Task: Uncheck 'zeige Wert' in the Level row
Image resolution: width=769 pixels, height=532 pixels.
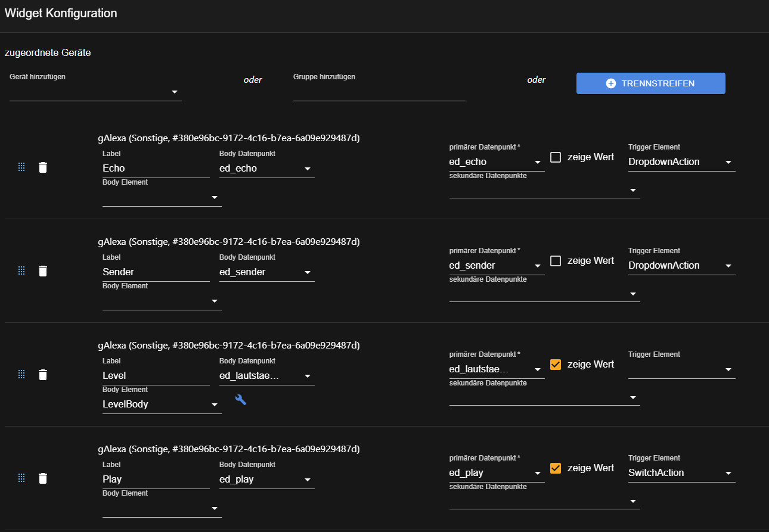Action: coord(556,365)
